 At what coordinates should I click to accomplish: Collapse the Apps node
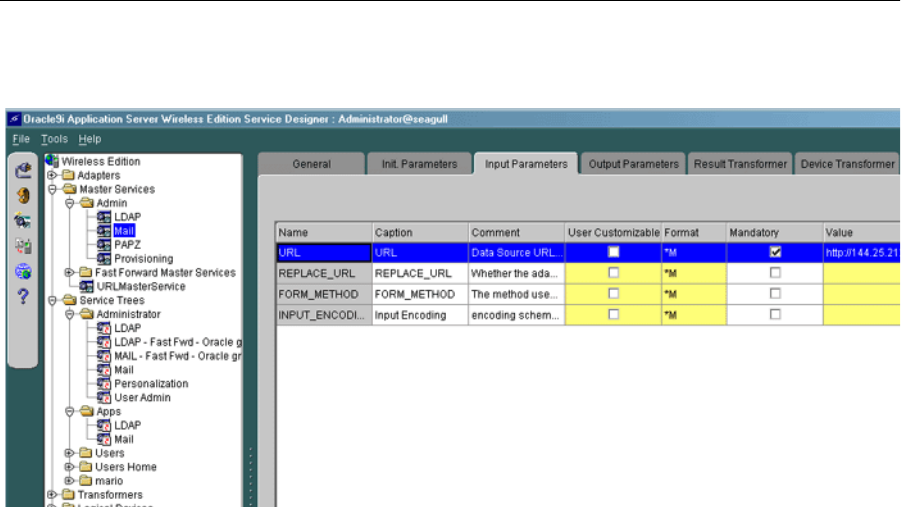(x=70, y=411)
